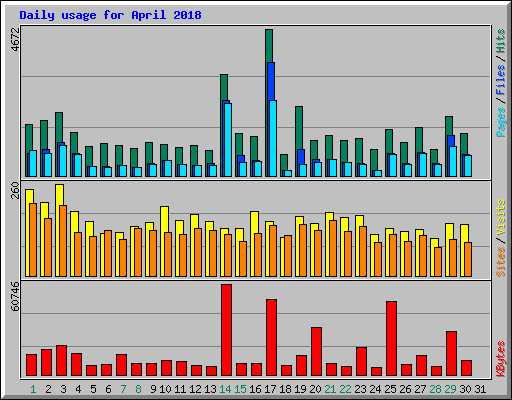Select day "31" on the date axis

pos(480,389)
